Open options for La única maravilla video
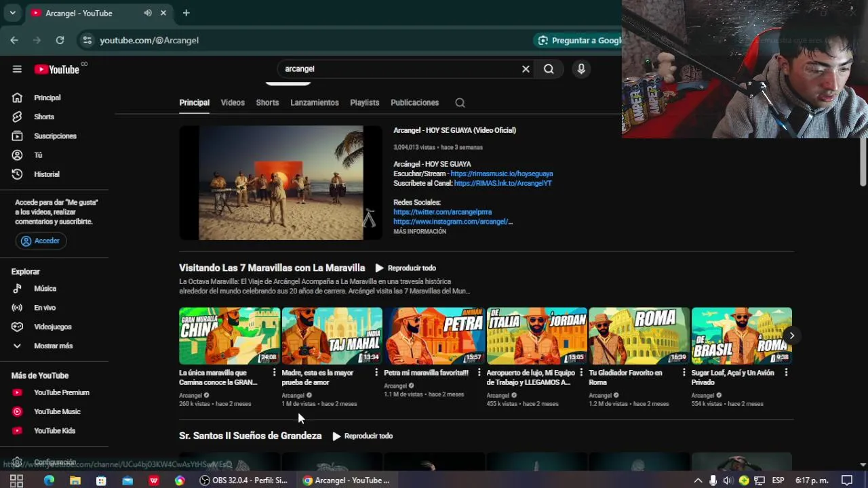The height and width of the screenshot is (488, 868). pos(274,373)
